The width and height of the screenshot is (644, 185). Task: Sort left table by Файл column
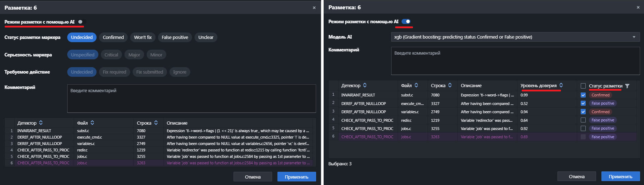click(92, 123)
